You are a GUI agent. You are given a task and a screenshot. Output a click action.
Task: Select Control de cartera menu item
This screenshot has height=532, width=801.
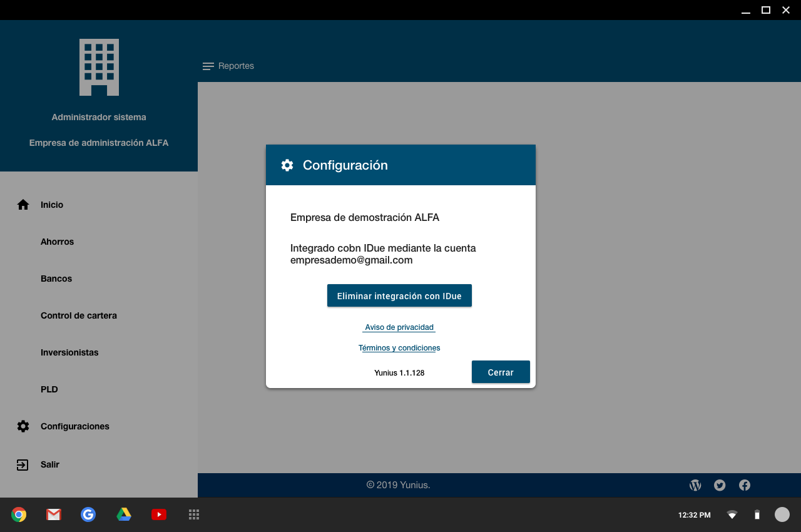[x=79, y=315]
